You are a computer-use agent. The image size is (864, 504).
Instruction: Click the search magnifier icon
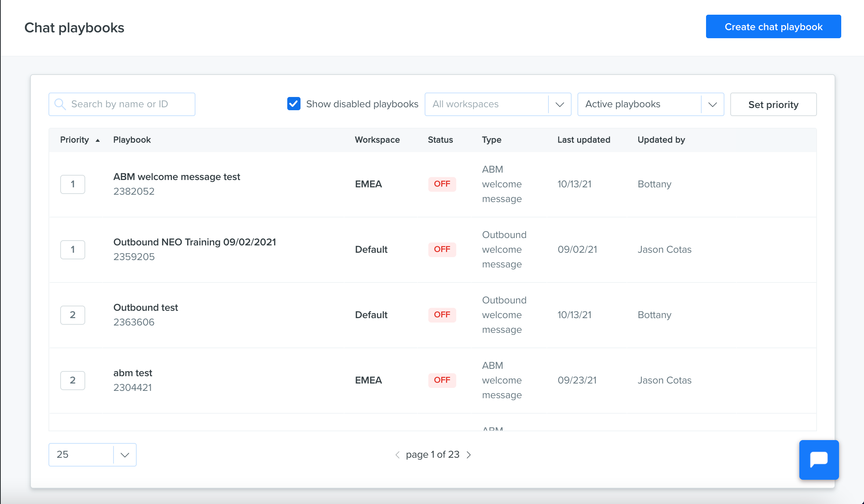(60, 104)
